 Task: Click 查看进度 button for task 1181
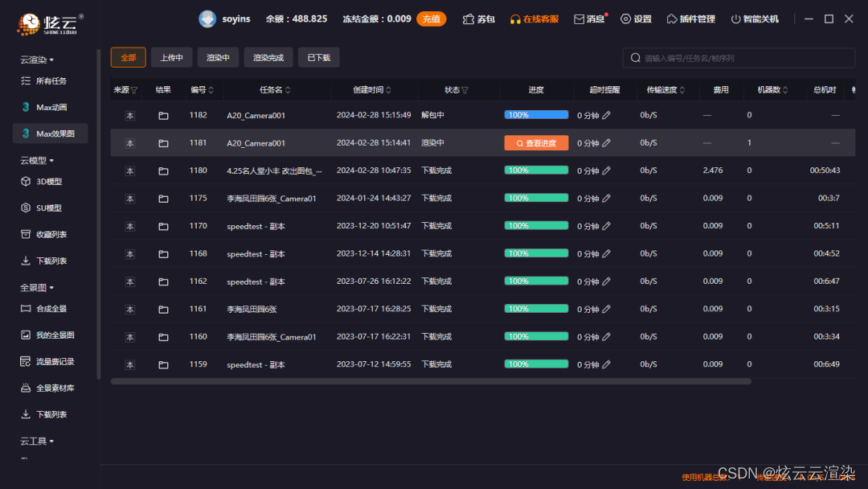536,143
